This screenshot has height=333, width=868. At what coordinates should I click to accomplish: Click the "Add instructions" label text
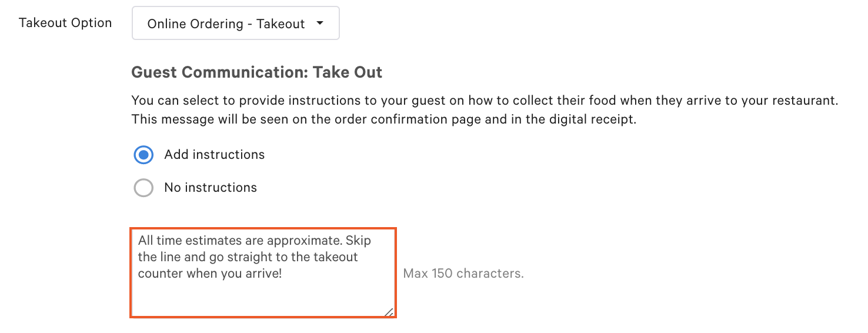[x=215, y=155]
